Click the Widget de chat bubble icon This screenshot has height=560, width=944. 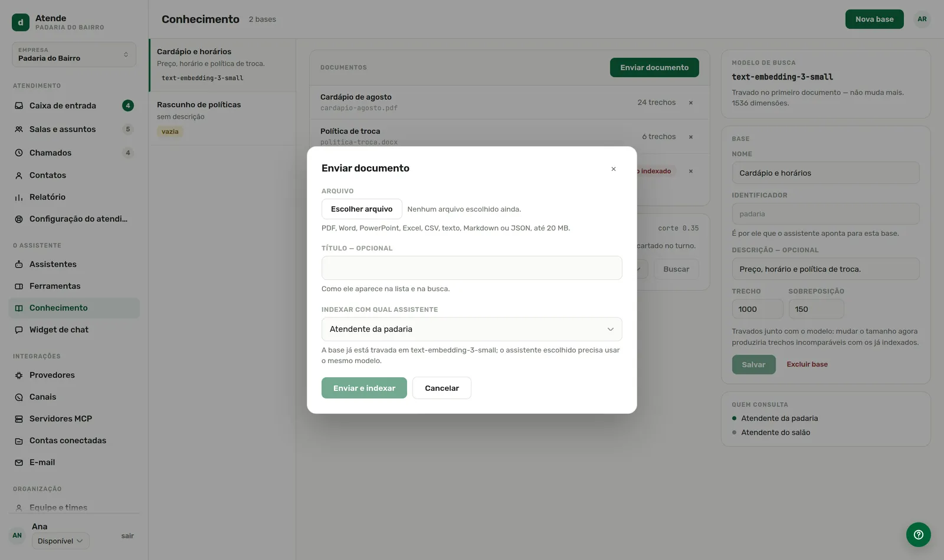19,330
